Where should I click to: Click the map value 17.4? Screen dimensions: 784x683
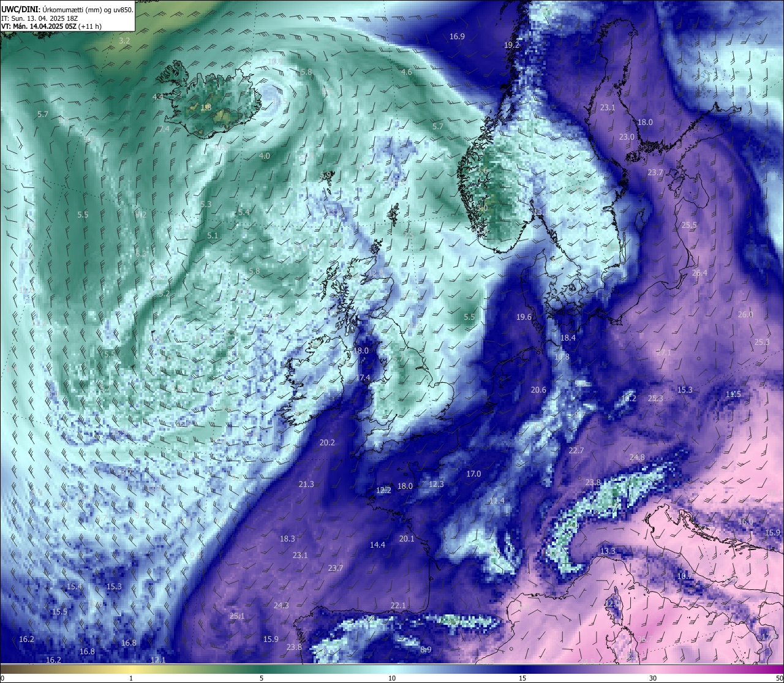pos(363,378)
